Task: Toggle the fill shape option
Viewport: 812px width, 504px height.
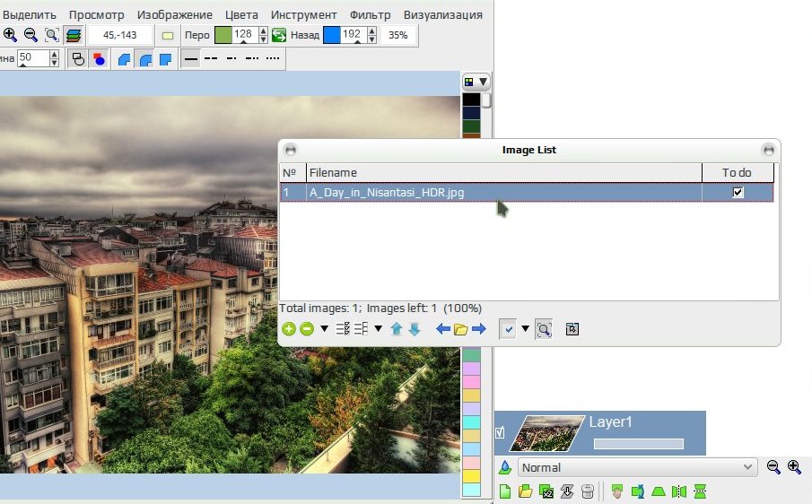Action: (x=99, y=59)
